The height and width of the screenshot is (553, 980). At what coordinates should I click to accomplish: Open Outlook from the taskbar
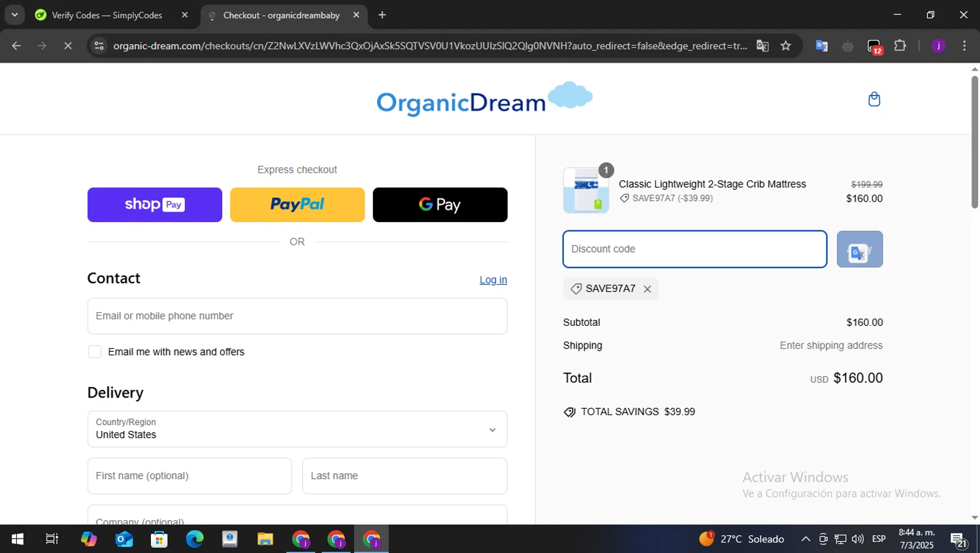[124, 539]
